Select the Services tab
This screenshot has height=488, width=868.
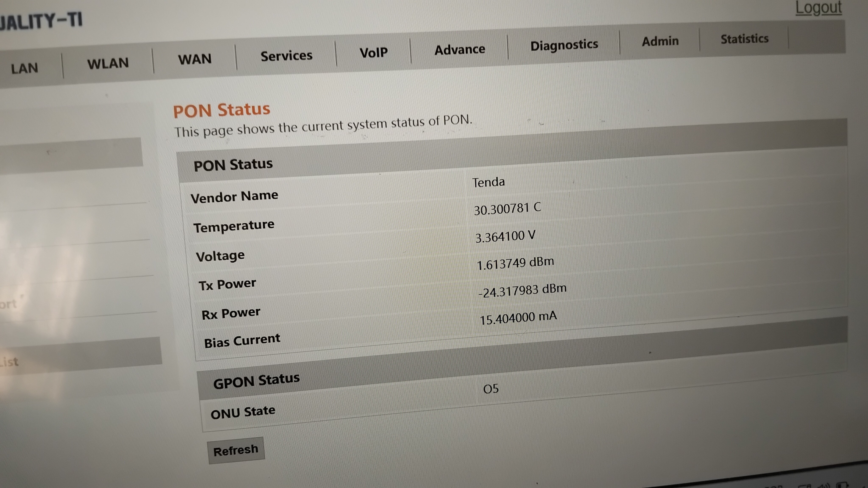pos(287,56)
